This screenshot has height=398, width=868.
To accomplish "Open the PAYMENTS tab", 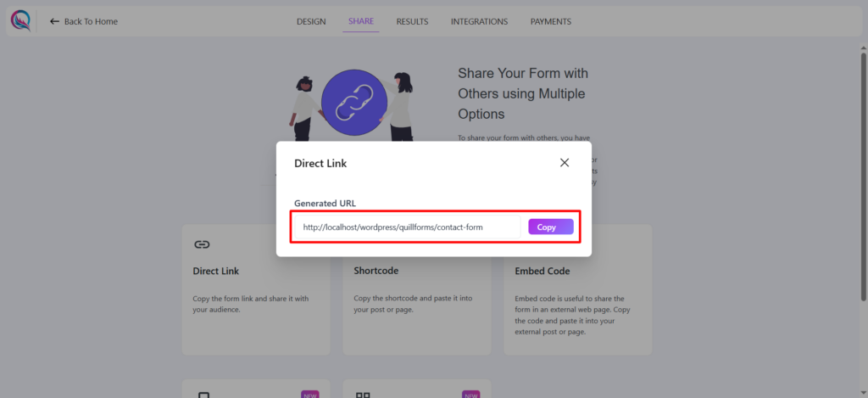I will click(x=551, y=21).
